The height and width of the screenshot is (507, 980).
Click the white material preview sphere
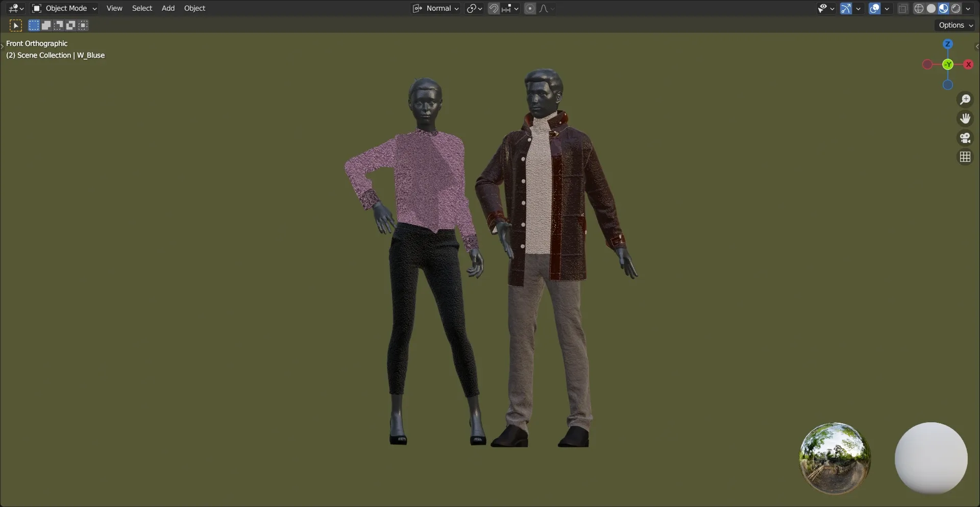931,458
